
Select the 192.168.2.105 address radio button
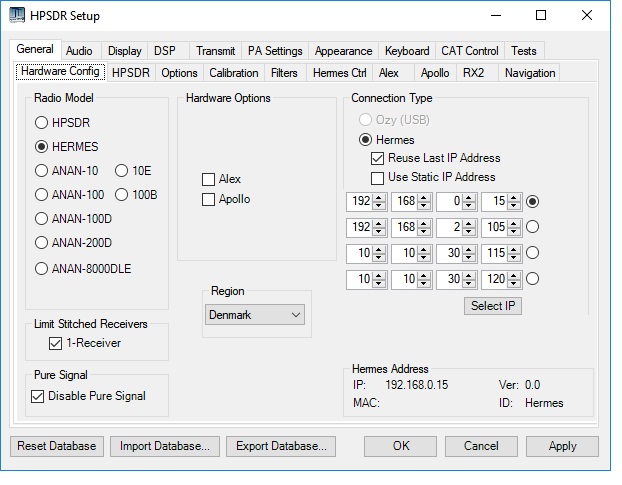coord(532,227)
